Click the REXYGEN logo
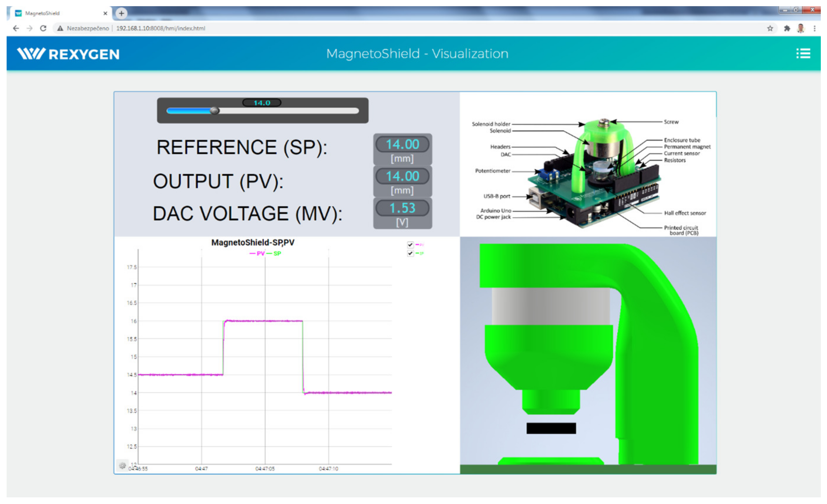Screen dimensions: 827x504 tap(68, 54)
